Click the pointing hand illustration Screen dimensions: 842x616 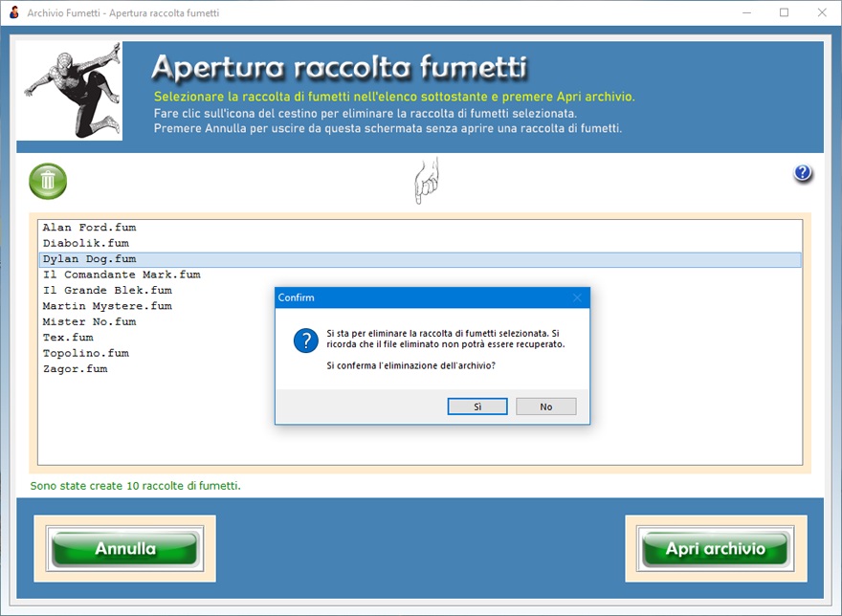tap(427, 181)
